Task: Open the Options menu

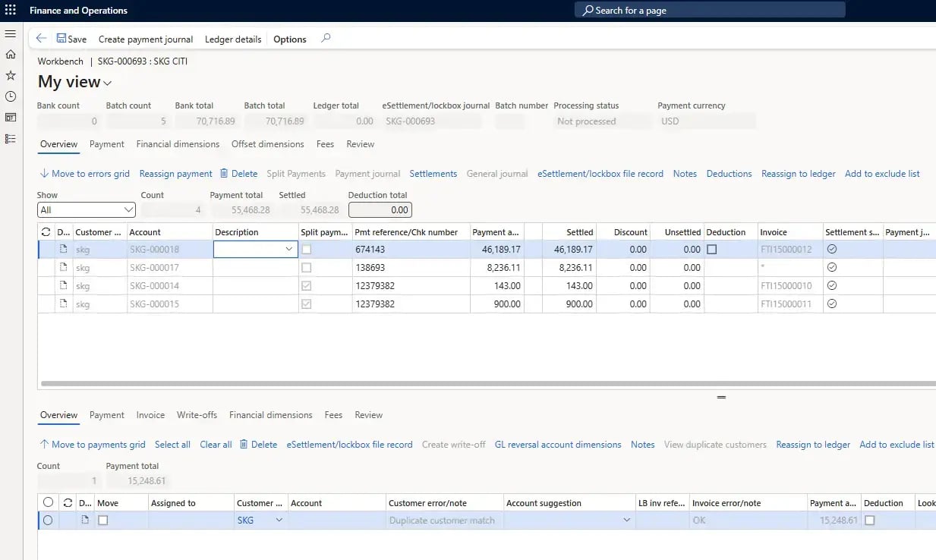Action: pyautogui.click(x=289, y=39)
